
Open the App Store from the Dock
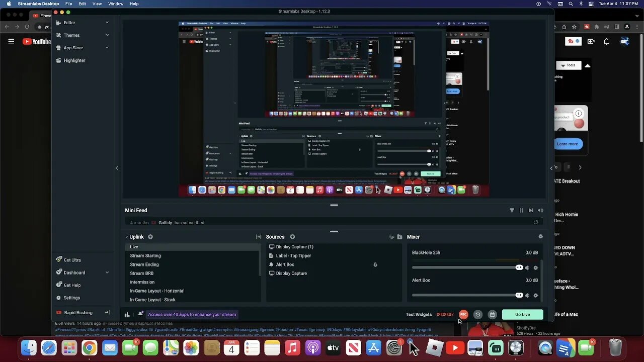coord(374,347)
